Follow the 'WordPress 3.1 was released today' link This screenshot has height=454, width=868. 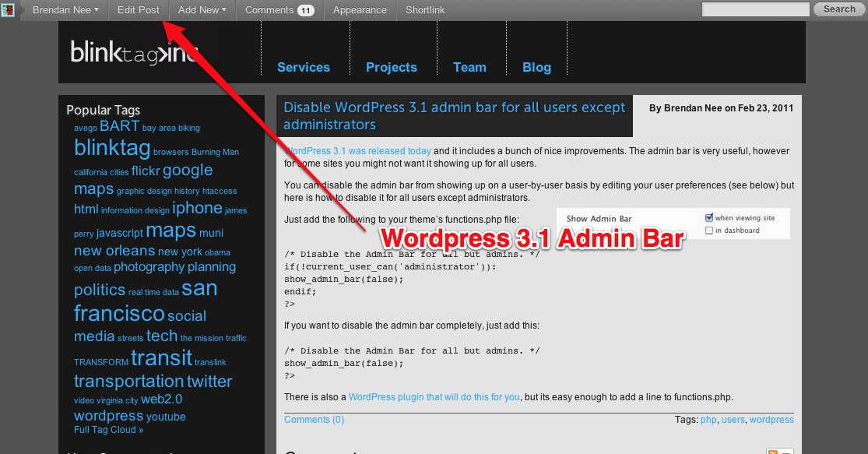tap(357, 150)
